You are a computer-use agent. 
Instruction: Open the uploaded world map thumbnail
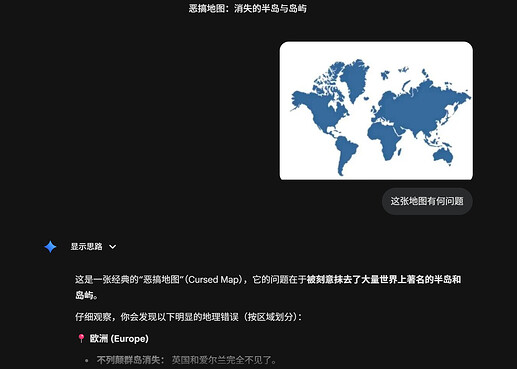(x=376, y=111)
